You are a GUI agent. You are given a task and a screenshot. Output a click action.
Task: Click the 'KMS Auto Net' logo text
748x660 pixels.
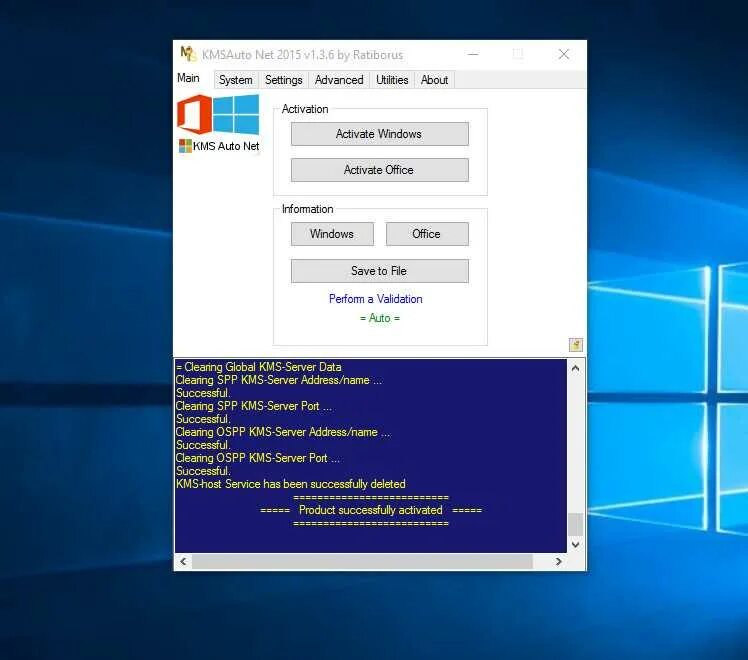226,146
